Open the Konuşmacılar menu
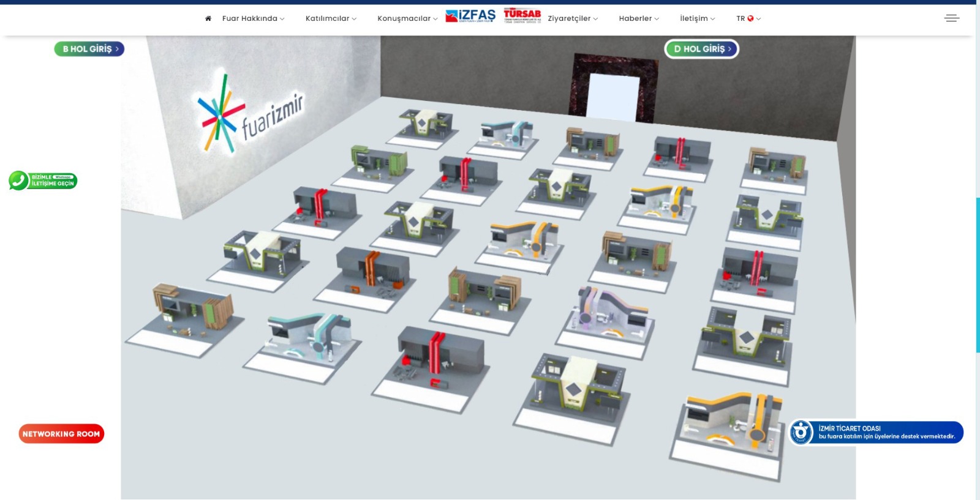Screen dimensions: 980x500 [x=407, y=18]
